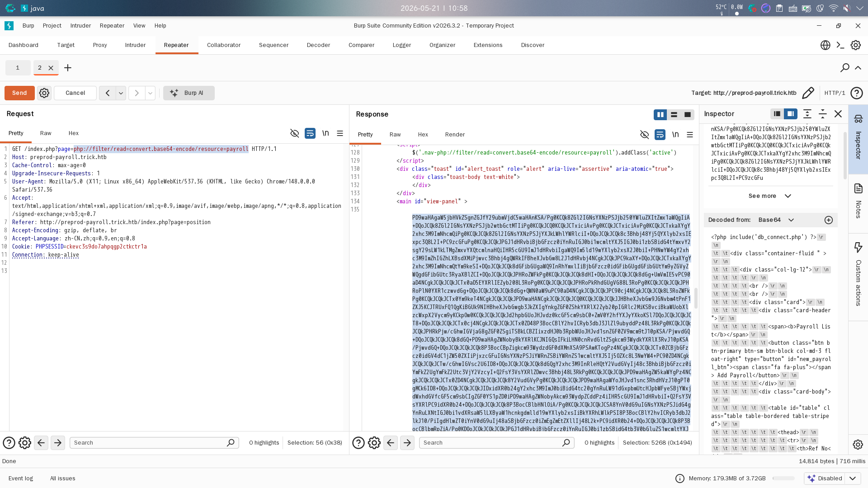Toggle hidden-content eye icon in Response
The image size is (868, 488).
(x=645, y=135)
